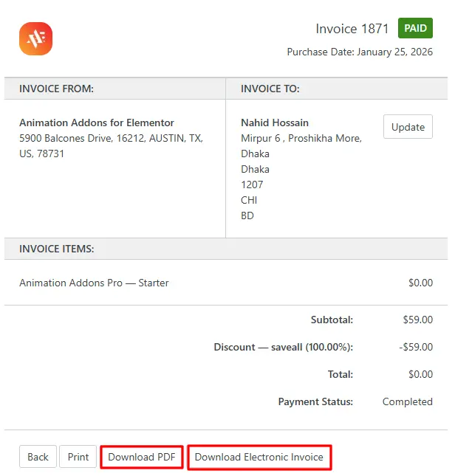Select the INVOICE FROM section header
The image size is (455, 476).
tap(56, 89)
